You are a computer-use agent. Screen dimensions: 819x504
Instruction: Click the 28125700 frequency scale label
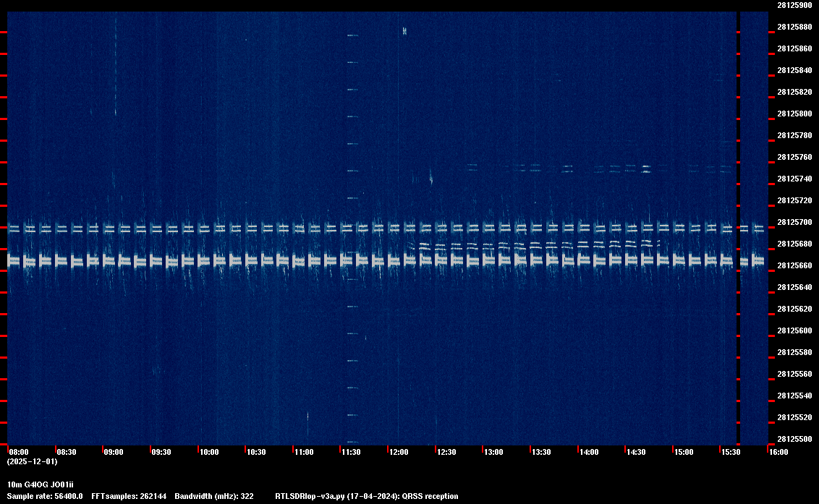point(794,222)
